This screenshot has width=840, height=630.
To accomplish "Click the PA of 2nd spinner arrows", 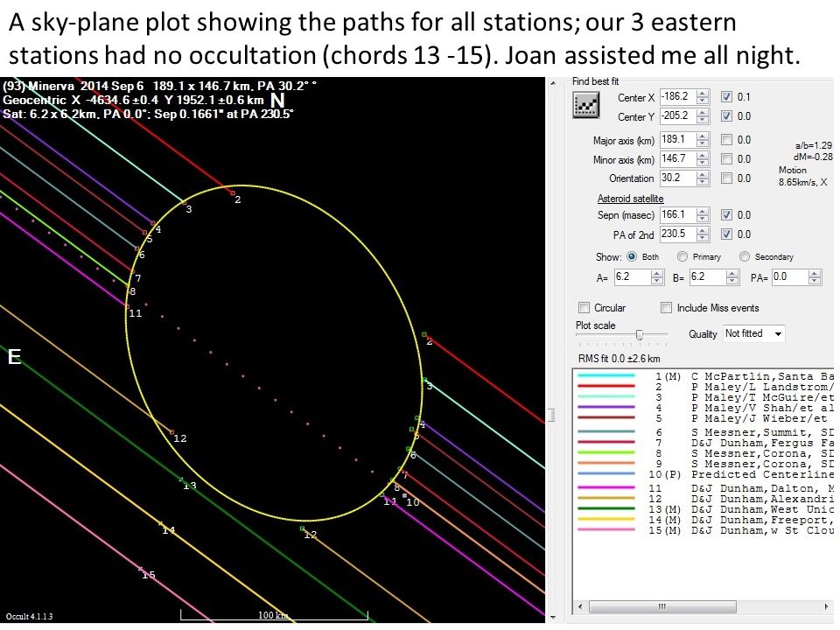I will [x=703, y=234].
